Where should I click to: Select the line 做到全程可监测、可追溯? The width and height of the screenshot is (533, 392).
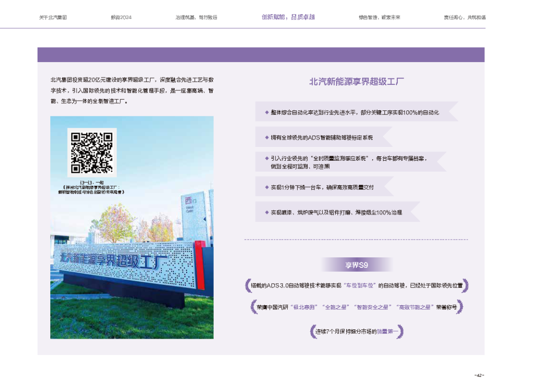tap(300, 167)
